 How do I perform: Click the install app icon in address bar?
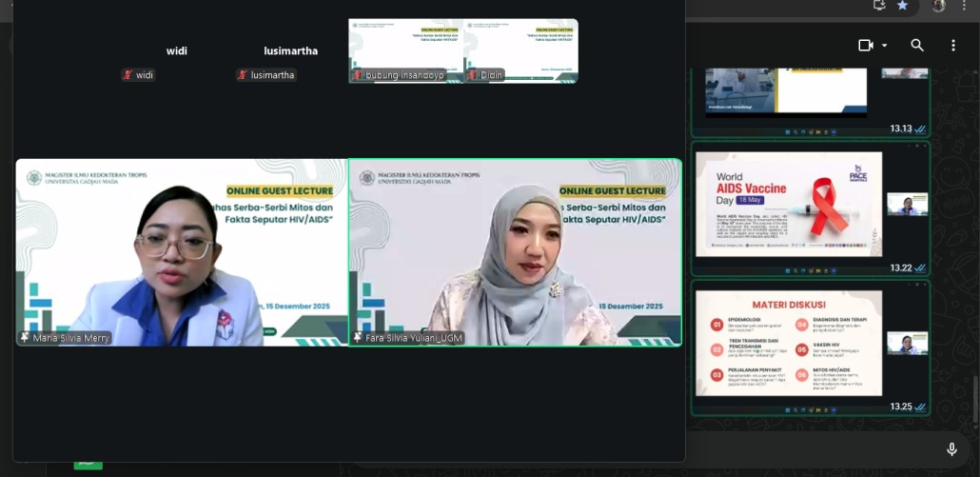(879, 5)
